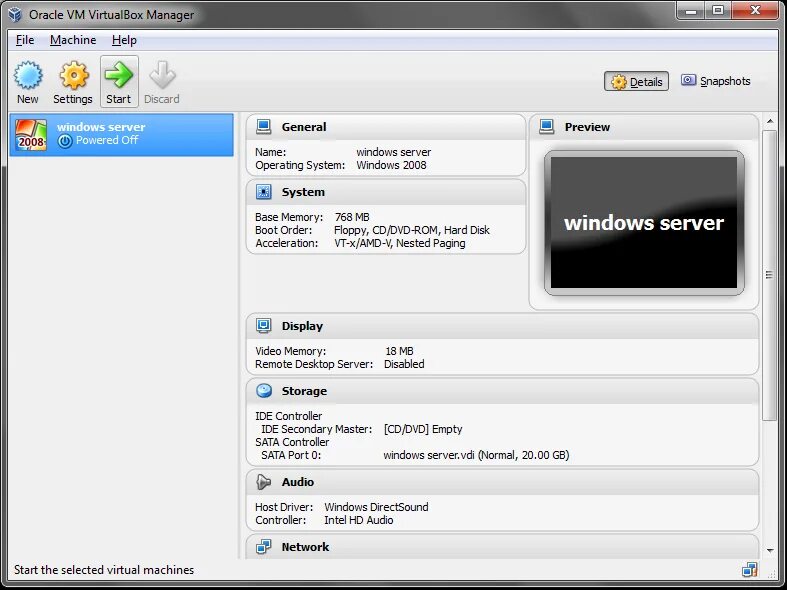This screenshot has height=590, width=787.
Task: Click the Windows 2008 OS icon in VM list
Action: pyautogui.click(x=31, y=134)
